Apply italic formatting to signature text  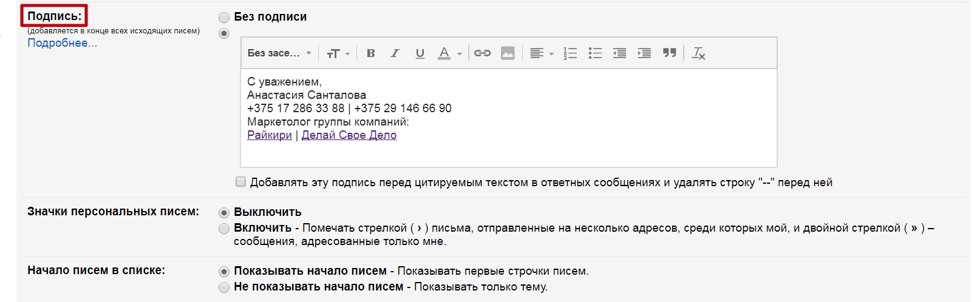click(x=395, y=53)
